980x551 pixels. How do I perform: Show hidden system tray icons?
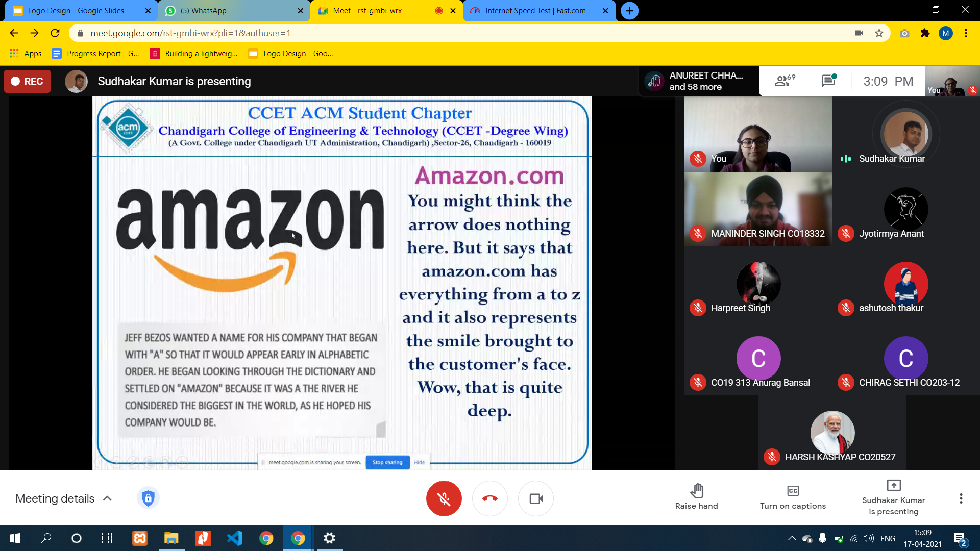(x=792, y=538)
